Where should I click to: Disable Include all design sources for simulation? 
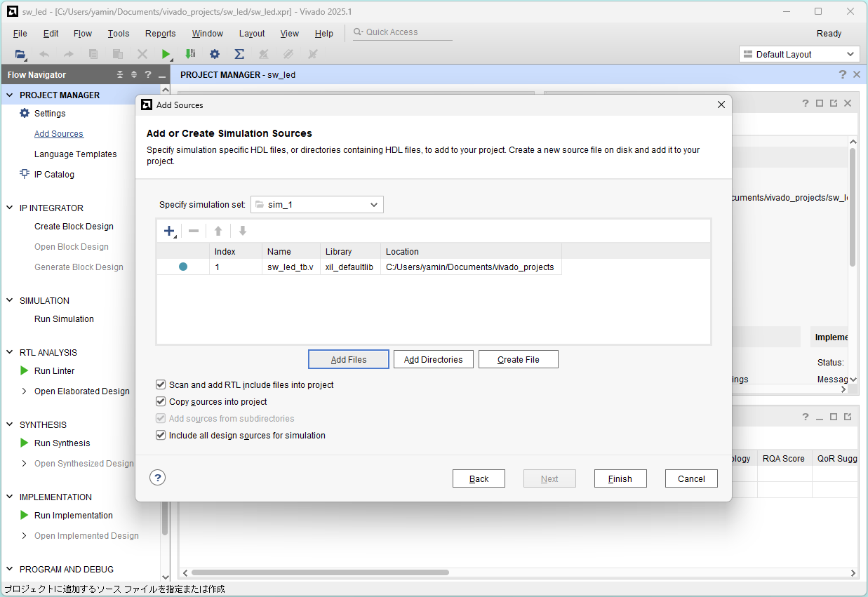(x=161, y=435)
